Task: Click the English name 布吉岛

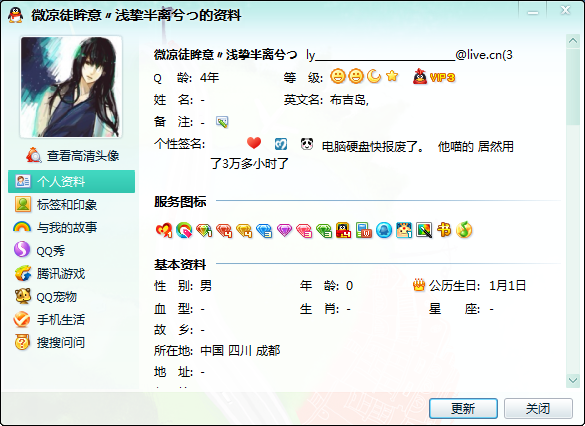Action: click(x=349, y=100)
